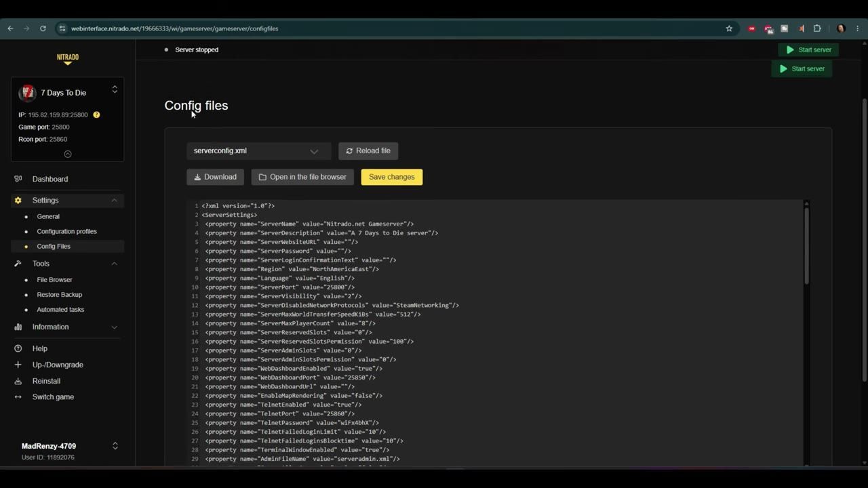
Task: Click the ServerName property line
Action: tap(309, 224)
